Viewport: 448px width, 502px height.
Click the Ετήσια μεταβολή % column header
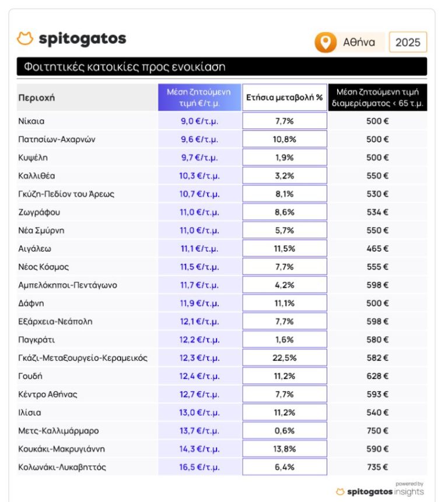[x=285, y=97]
